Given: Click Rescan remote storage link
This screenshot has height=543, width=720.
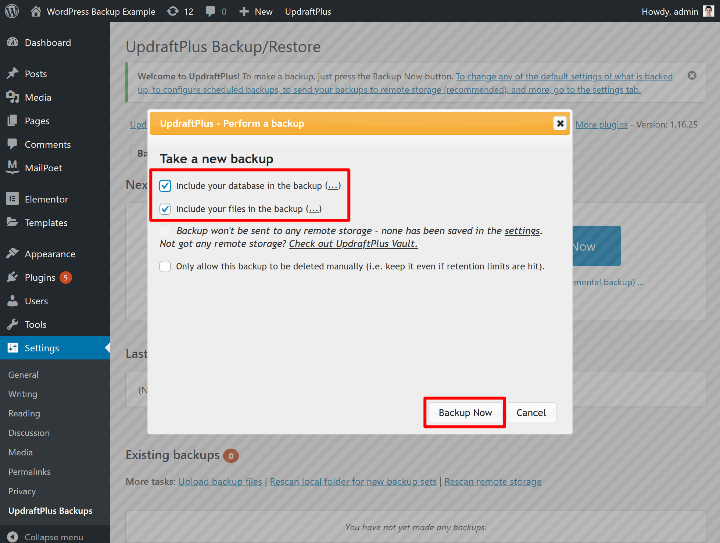Looking at the screenshot, I should (493, 481).
